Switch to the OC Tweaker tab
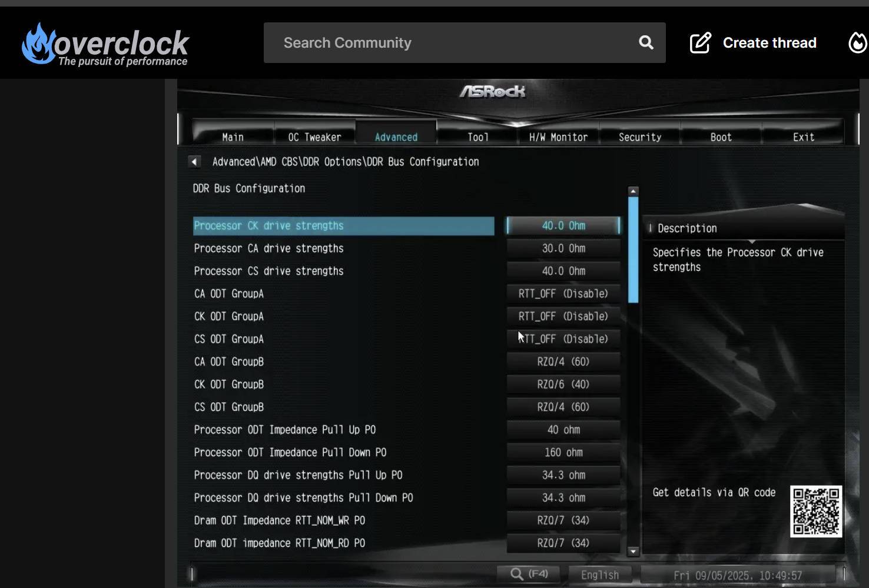This screenshot has width=869, height=588. [313, 137]
